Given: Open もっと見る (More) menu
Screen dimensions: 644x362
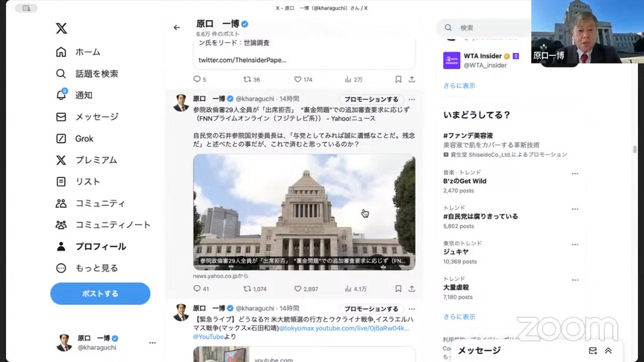Looking at the screenshot, I should (x=87, y=268).
